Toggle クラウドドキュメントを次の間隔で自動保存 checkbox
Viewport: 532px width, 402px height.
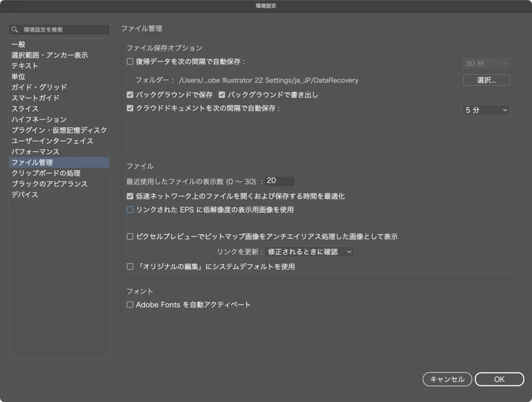click(x=130, y=108)
